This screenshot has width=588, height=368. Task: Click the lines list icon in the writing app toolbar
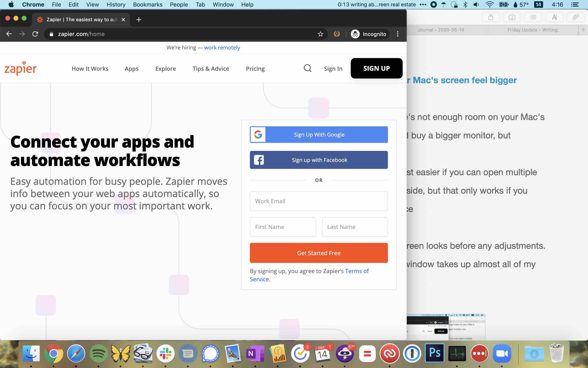tap(533, 17)
